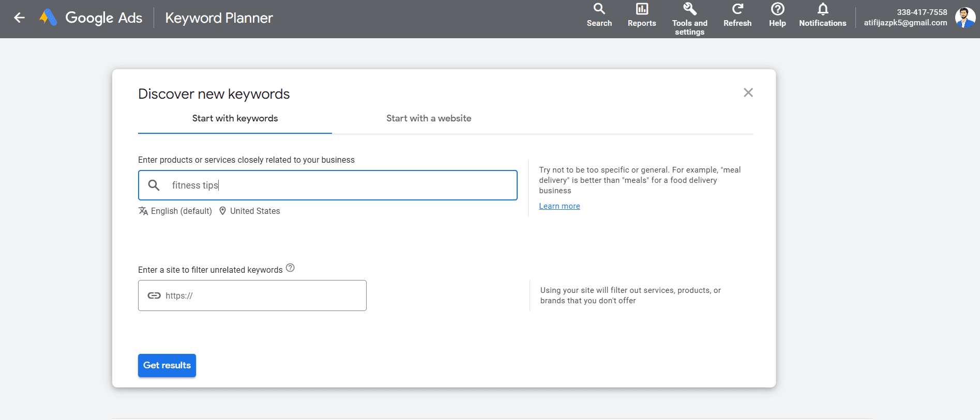Screen dimensions: 980x420
Task: Refresh the Keyword Planner page
Action: (x=737, y=15)
